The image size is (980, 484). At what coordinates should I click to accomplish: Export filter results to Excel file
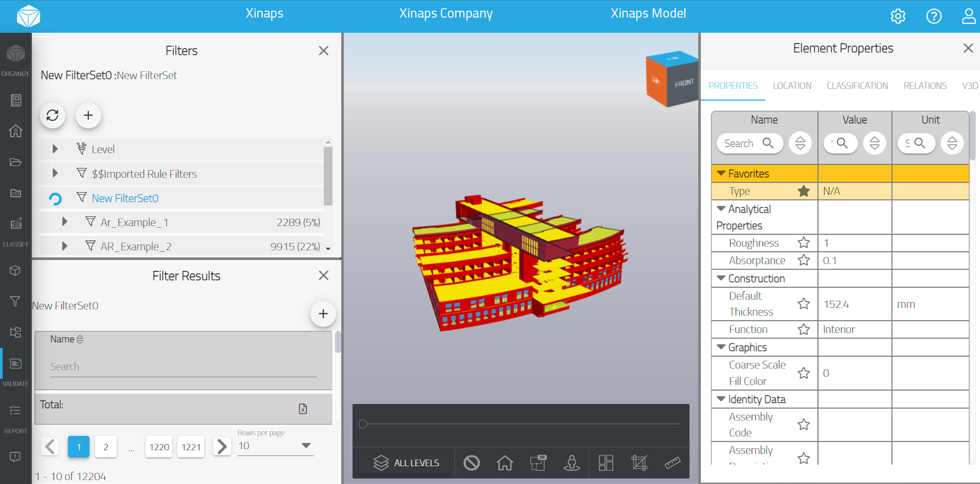tap(303, 409)
